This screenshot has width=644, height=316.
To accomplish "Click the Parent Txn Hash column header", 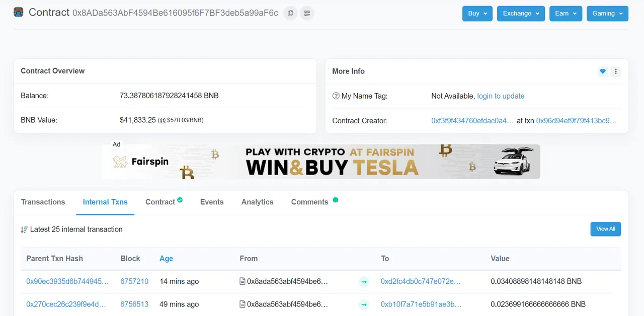I will 54,258.
